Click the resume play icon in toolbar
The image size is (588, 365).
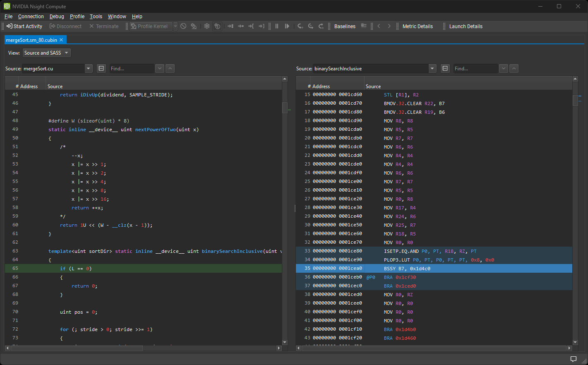point(287,26)
